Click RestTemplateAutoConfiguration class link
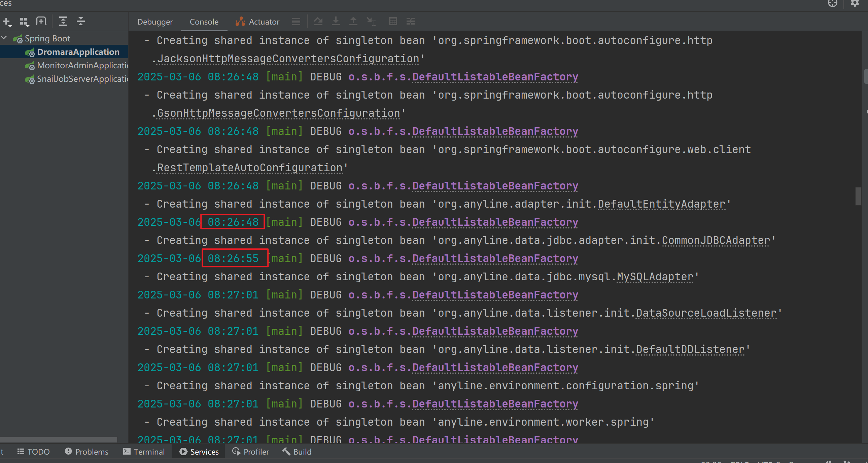868x463 pixels. click(x=250, y=168)
